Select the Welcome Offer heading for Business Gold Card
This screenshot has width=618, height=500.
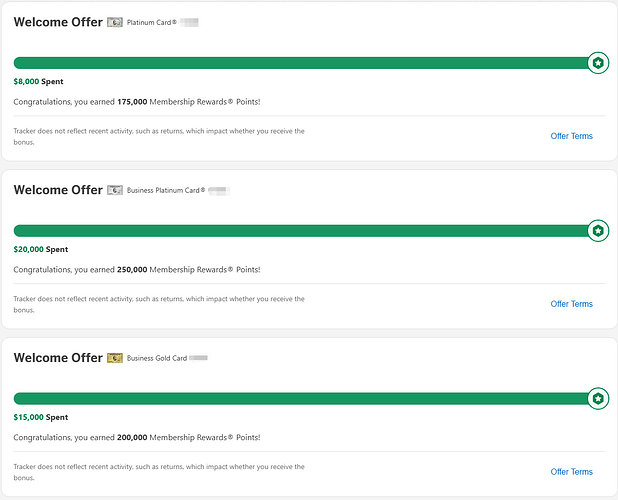coord(58,358)
